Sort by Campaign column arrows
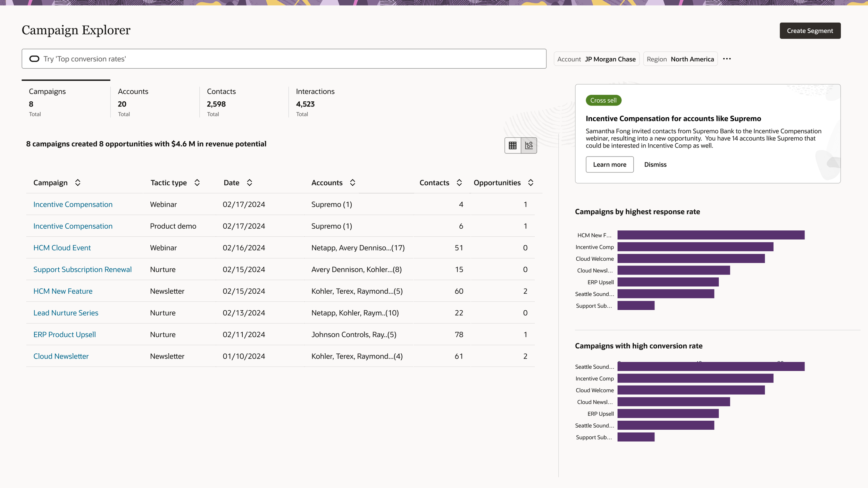 pos(78,183)
